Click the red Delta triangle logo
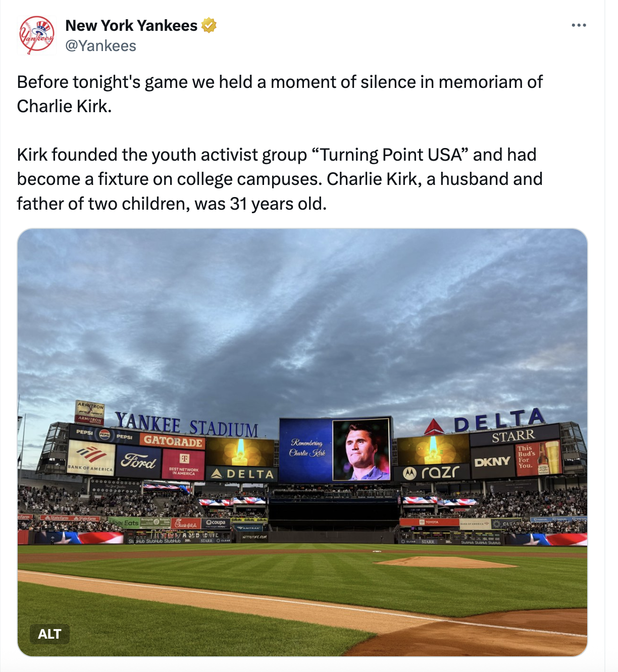The height and width of the screenshot is (672, 618). (x=434, y=427)
